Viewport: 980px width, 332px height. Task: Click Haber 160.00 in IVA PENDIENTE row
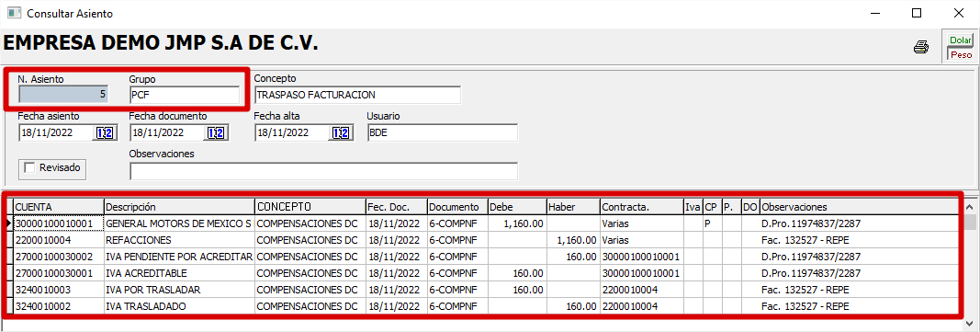(572, 257)
